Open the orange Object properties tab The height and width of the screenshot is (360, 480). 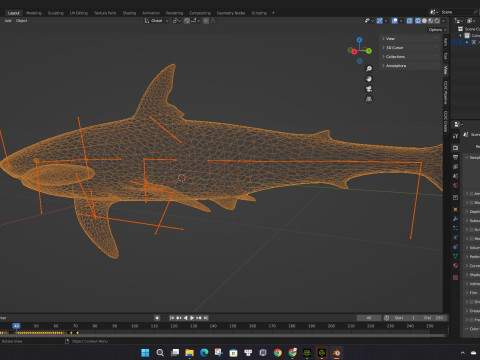click(455, 210)
